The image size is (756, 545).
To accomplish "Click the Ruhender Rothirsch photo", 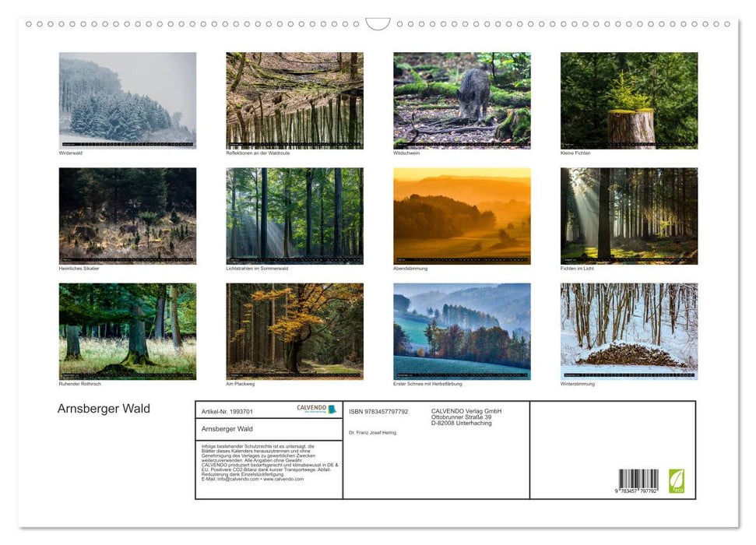I will point(128,331).
